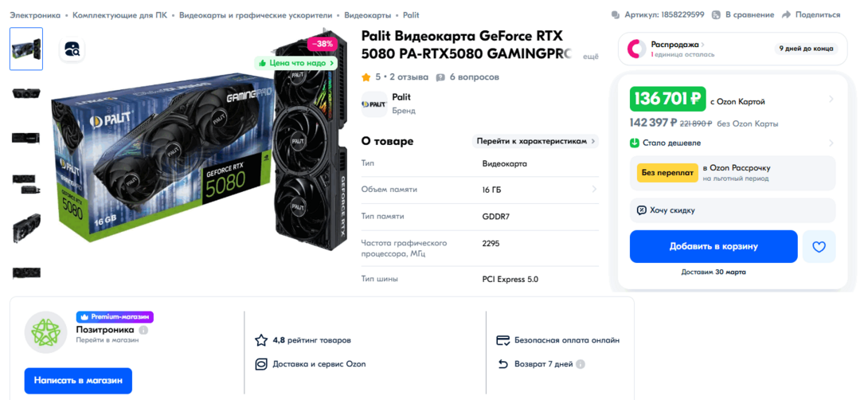Click the Palit brand logo
Viewport: 868px width, 400px height.
[374, 104]
